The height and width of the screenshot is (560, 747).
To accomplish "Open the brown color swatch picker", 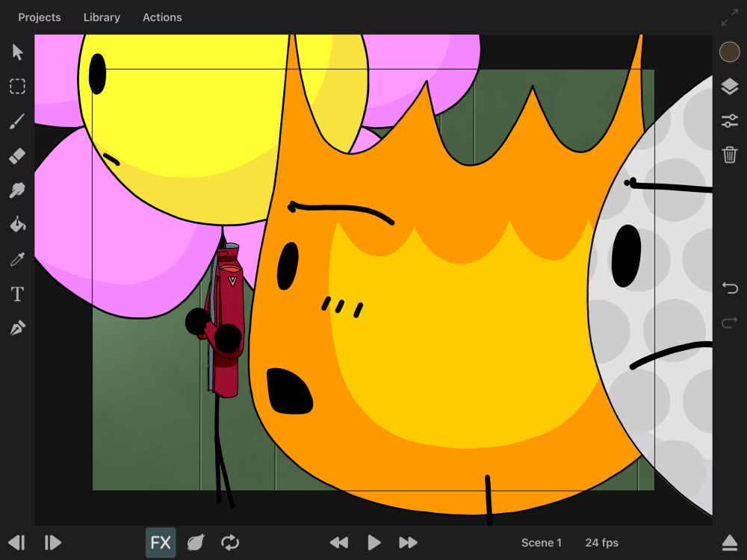I will [x=729, y=52].
